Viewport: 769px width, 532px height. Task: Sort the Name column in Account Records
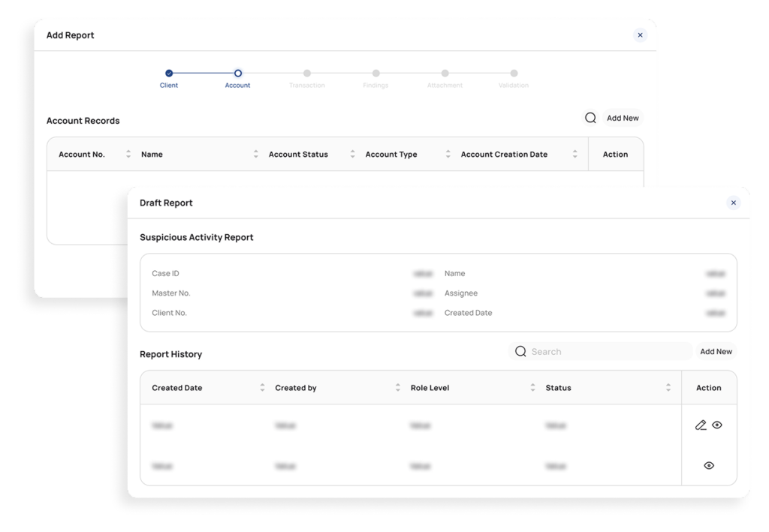[256, 153]
